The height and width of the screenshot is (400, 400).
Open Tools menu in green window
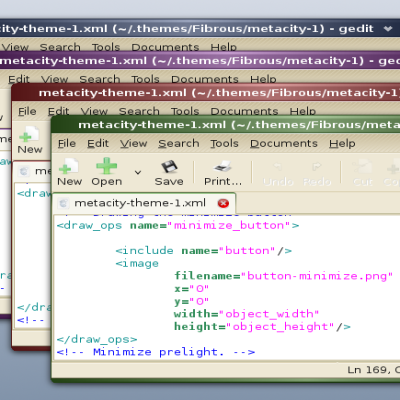point(224,143)
